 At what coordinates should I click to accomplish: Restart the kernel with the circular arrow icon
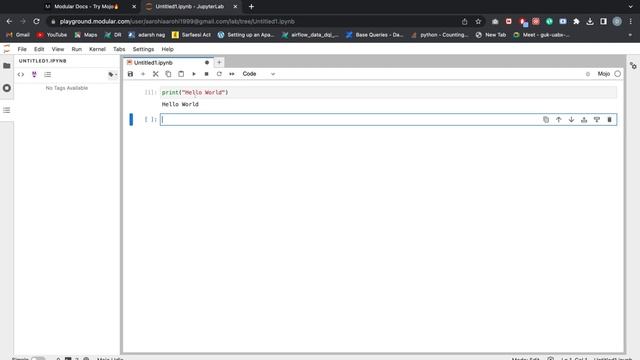click(219, 74)
